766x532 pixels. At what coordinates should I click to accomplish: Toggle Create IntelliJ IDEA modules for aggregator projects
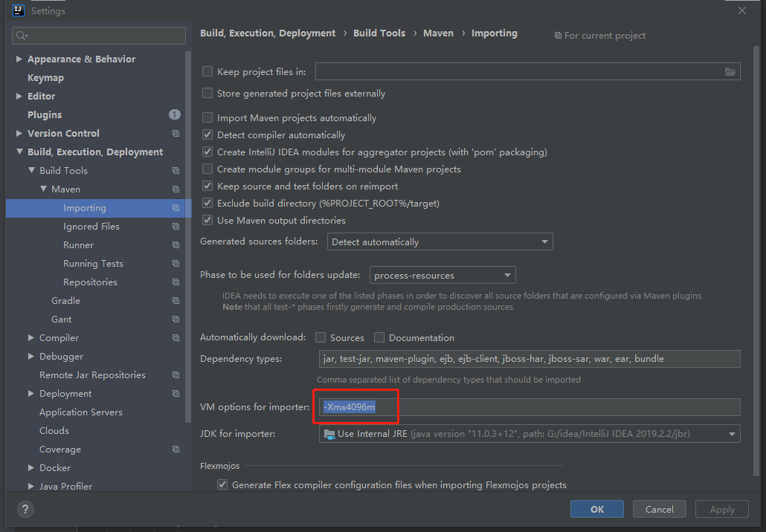[207, 152]
